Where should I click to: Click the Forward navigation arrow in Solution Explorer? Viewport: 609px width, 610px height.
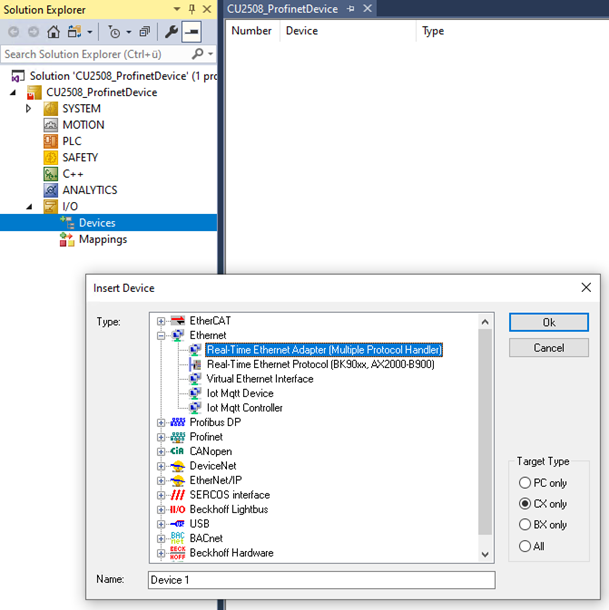33,32
